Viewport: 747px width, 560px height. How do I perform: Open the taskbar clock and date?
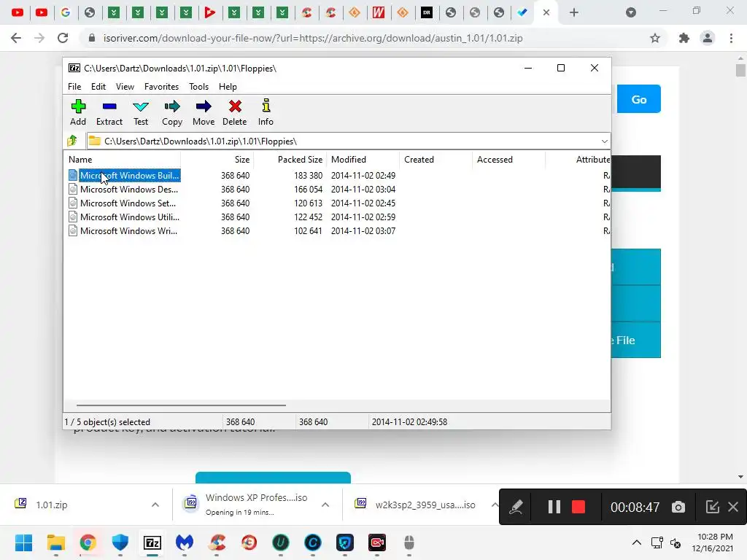pos(712,542)
